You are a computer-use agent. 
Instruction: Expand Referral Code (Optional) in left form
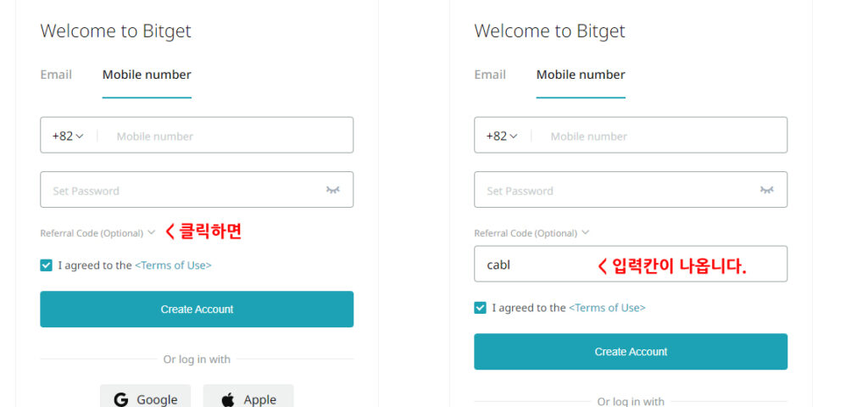point(97,233)
